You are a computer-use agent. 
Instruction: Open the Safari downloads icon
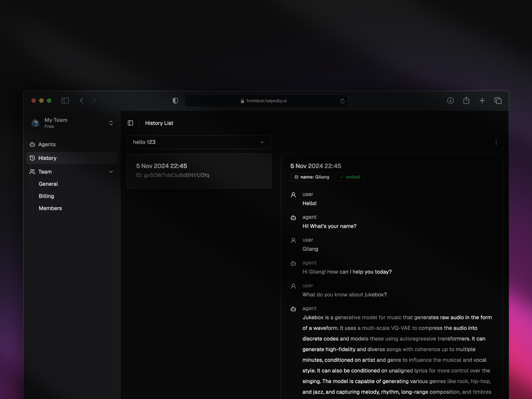(x=450, y=101)
